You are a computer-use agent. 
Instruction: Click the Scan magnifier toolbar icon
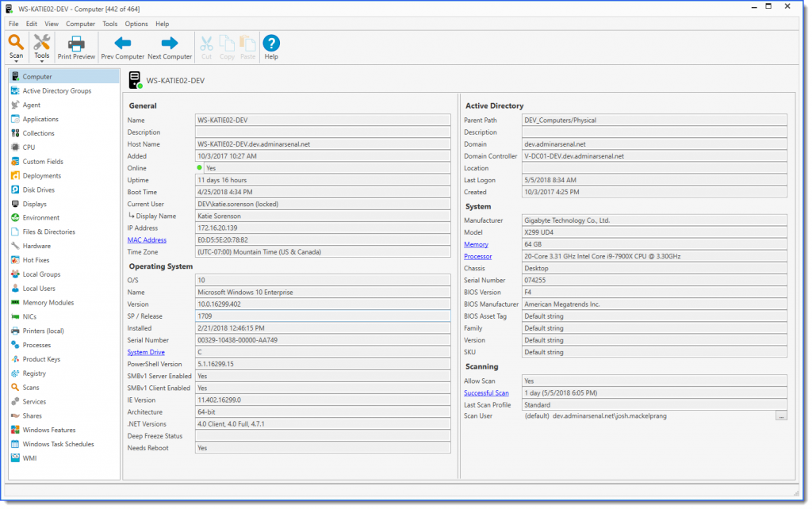(x=16, y=43)
